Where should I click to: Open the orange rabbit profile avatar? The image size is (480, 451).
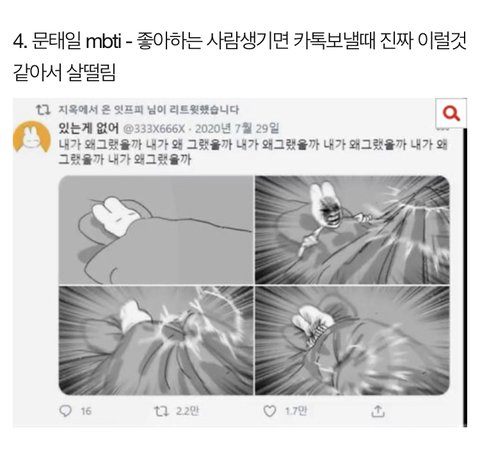pos(32,137)
